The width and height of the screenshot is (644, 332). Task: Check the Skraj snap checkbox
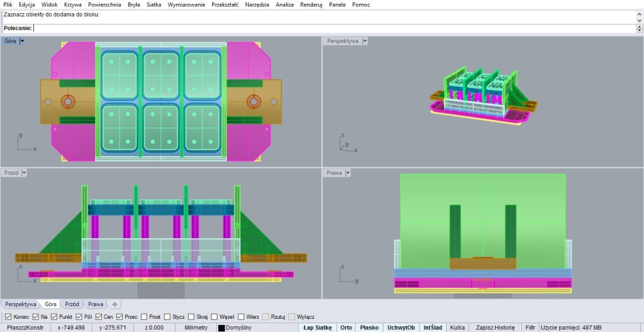coord(191,317)
